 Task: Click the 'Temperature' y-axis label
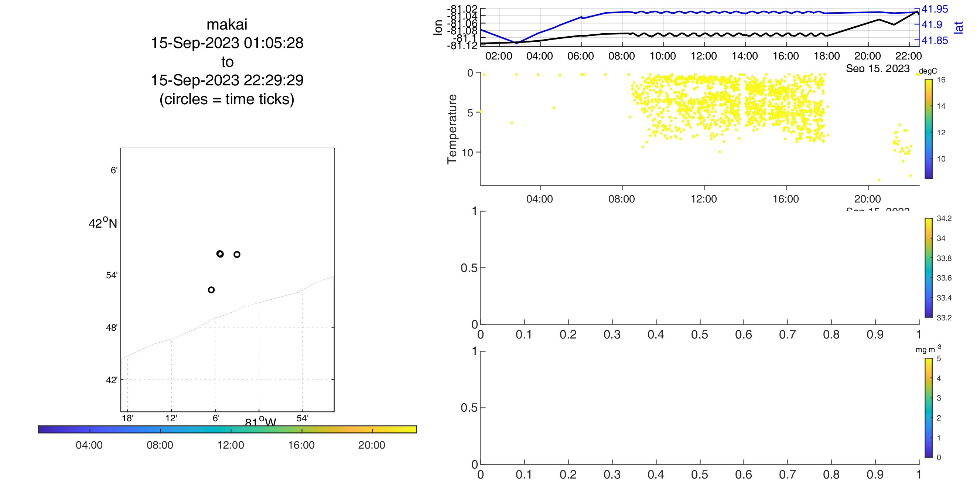451,129
